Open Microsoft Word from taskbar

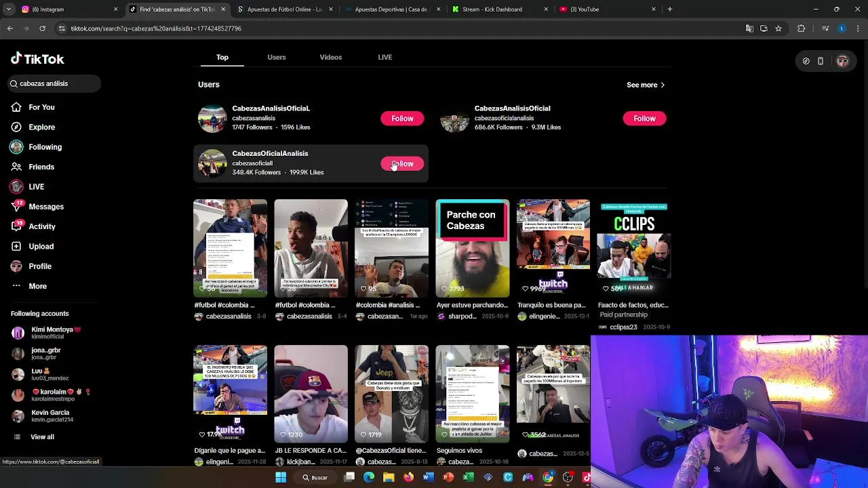[429, 478]
